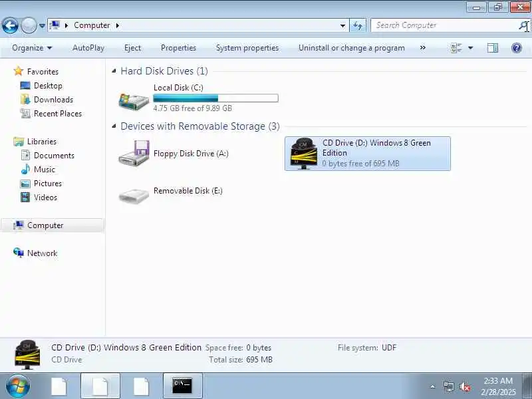This screenshot has width=532, height=399.
Task: Show hidden tray icons arrow
Action: (433, 386)
